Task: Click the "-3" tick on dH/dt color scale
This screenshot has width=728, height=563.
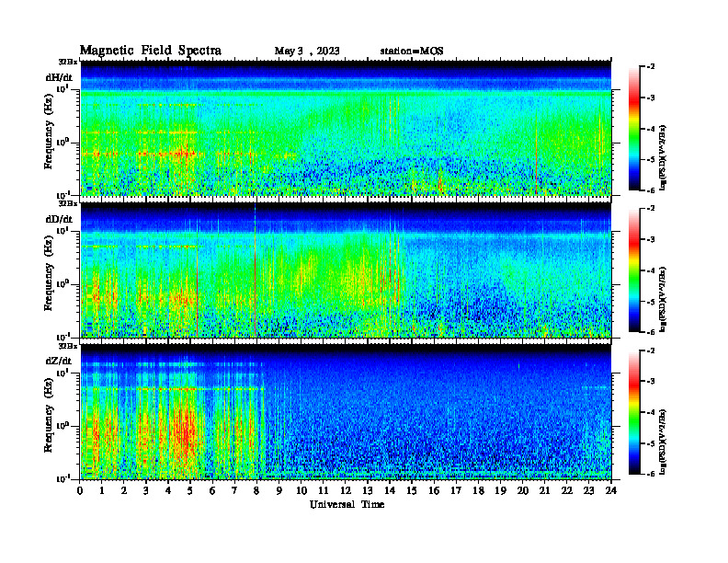Action: [x=651, y=98]
